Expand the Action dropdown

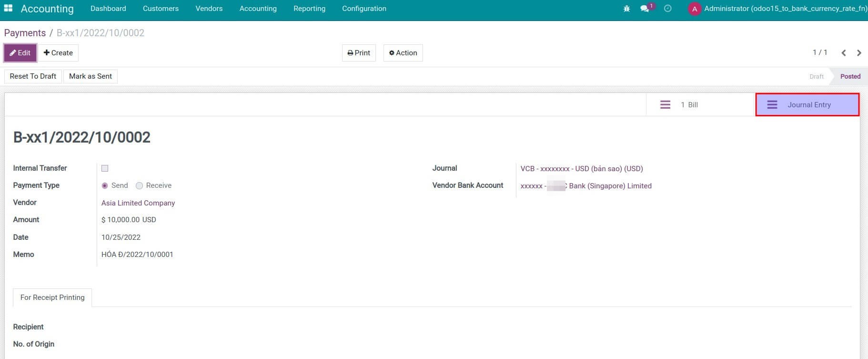(x=403, y=53)
